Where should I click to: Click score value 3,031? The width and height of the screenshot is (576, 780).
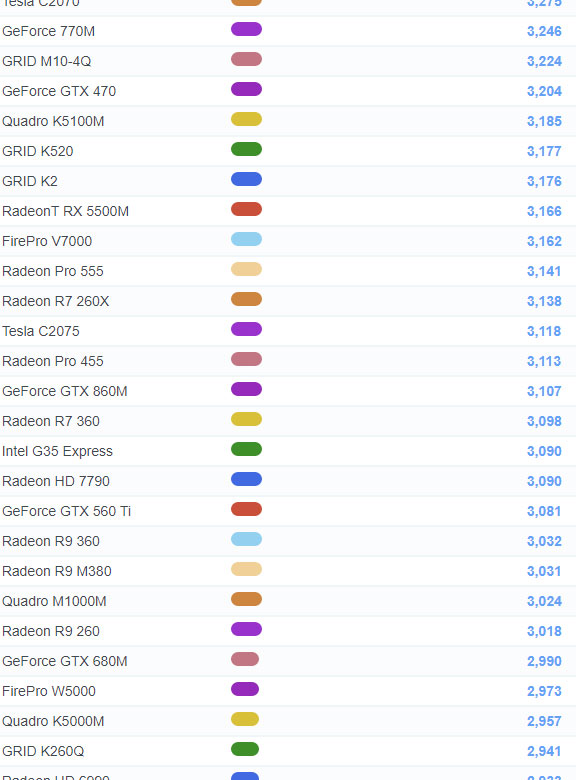click(x=544, y=571)
